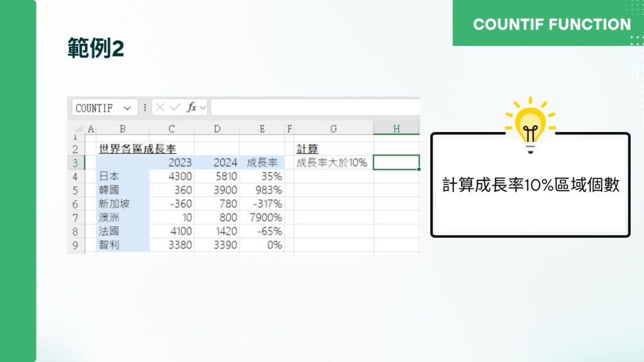This screenshot has width=644, height=362.
Task: Click the 35% growth cell
Action: pyautogui.click(x=262, y=177)
